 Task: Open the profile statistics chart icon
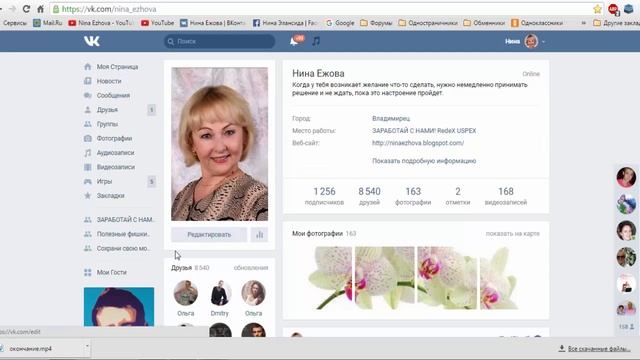coord(260,235)
